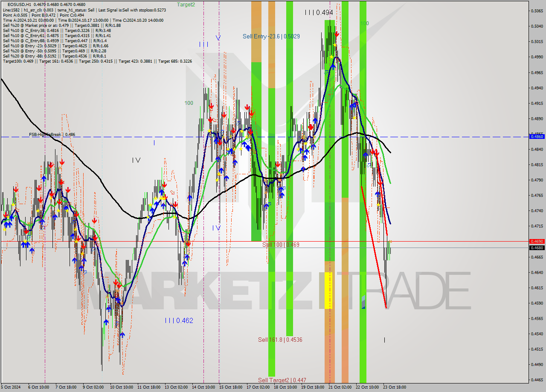Click the 0.4540 price axis label
The width and height of the screenshot is (546, 392).
[536, 334]
